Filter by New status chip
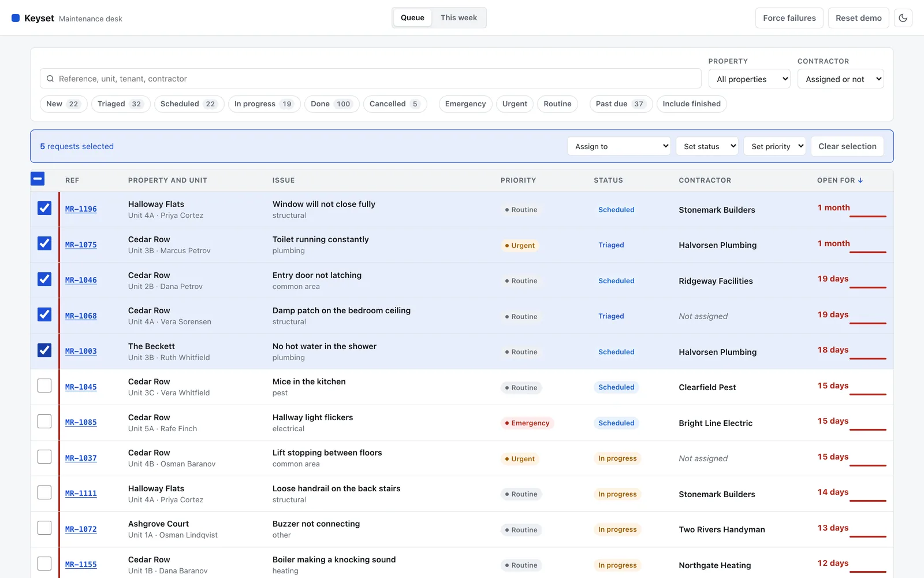This screenshot has height=578, width=924. click(x=64, y=104)
